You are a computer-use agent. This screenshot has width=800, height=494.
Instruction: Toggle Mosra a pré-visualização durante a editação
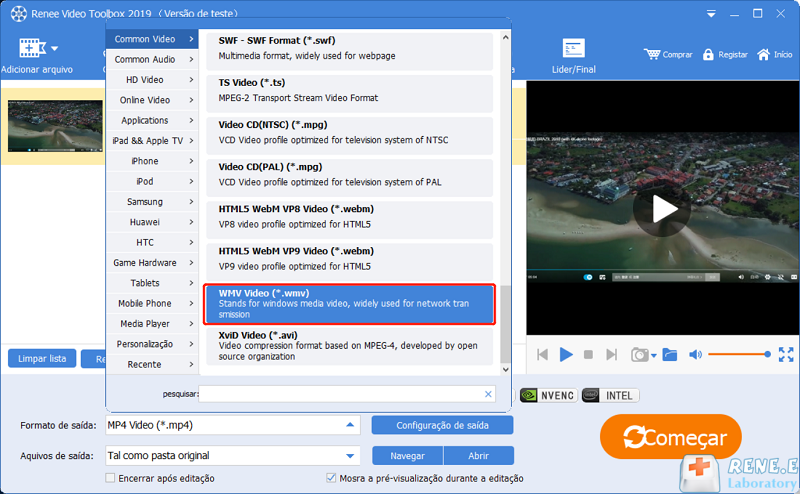pyautogui.click(x=331, y=478)
